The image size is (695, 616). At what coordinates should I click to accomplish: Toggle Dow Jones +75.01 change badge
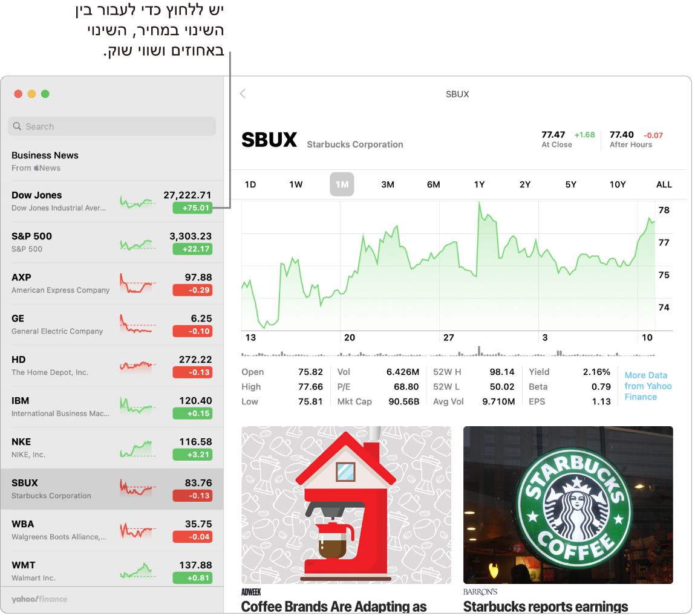coord(192,208)
